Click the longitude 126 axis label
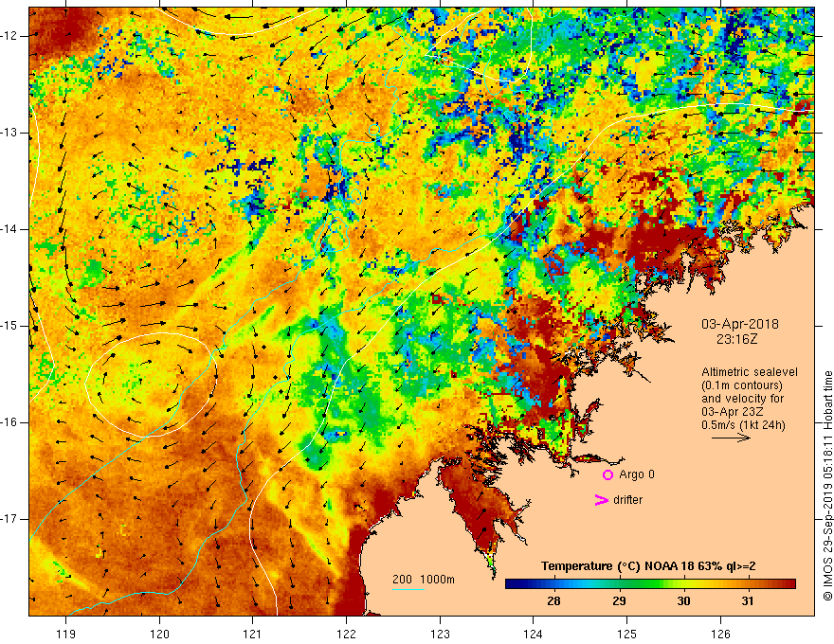 point(720,634)
